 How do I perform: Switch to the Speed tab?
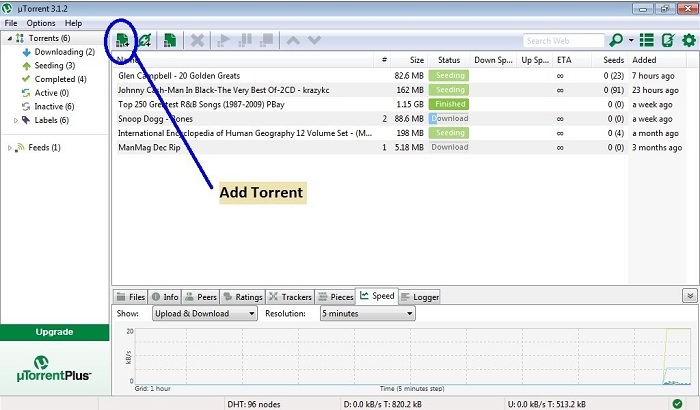pos(377,296)
